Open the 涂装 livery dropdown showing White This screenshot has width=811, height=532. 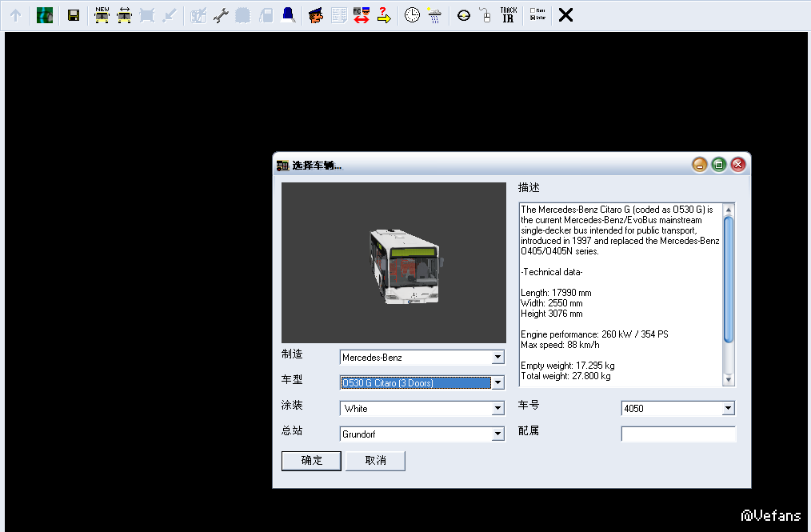tap(421, 408)
